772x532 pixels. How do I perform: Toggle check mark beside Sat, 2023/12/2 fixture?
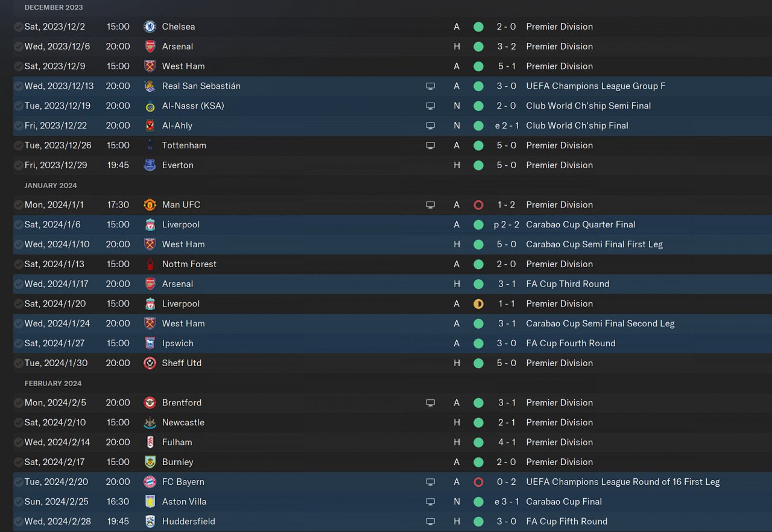[x=19, y=27]
